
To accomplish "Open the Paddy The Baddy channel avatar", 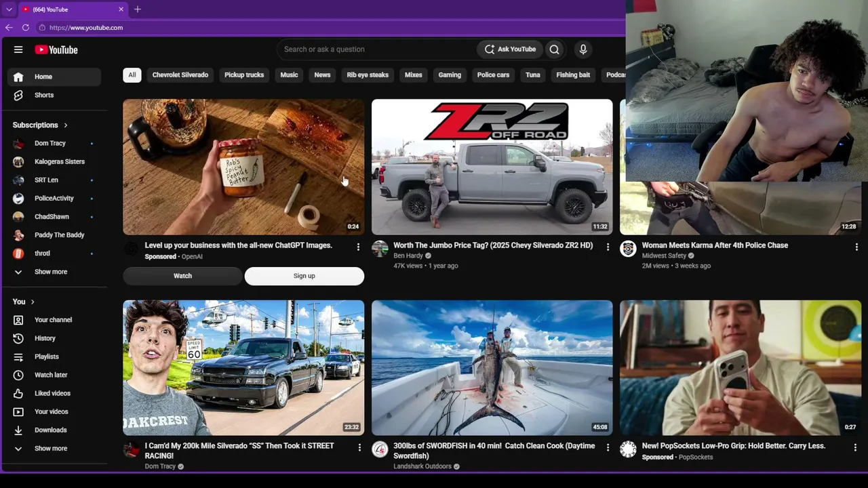I will pos(18,235).
